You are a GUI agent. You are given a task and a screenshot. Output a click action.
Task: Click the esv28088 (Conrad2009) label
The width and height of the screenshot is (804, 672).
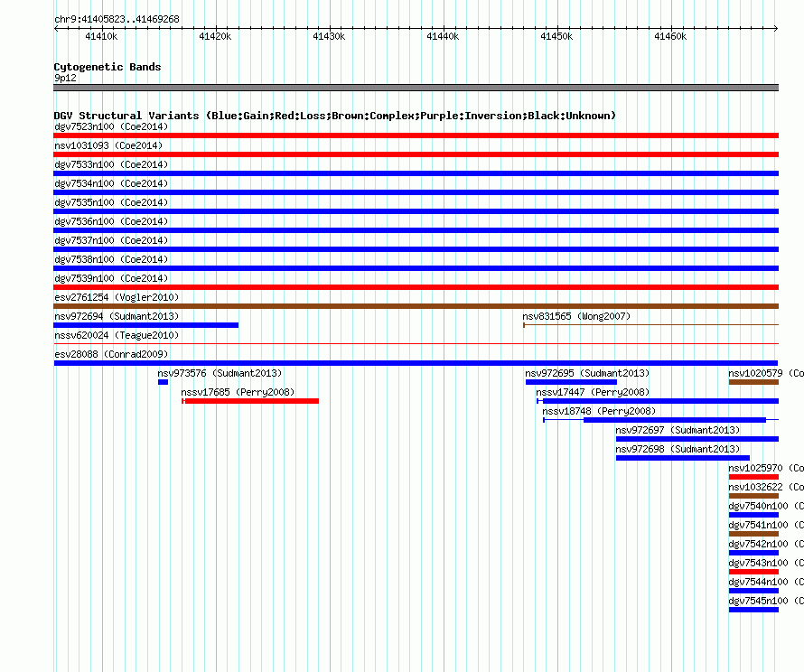[111, 354]
